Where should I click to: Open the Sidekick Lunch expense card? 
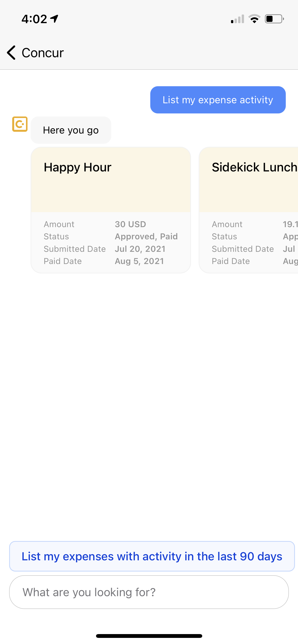pos(249,210)
